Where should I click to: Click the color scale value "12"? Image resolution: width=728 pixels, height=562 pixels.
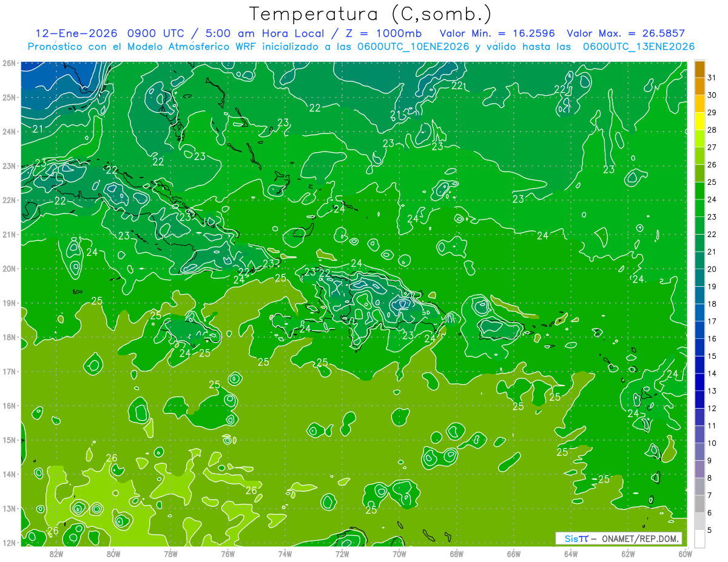pos(712,408)
